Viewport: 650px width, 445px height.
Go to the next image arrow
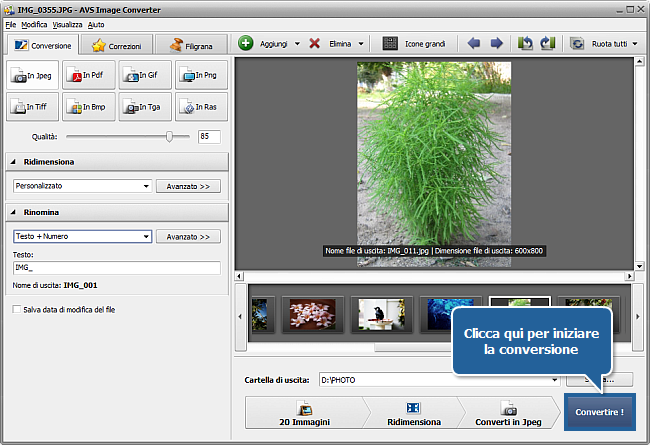click(496, 44)
